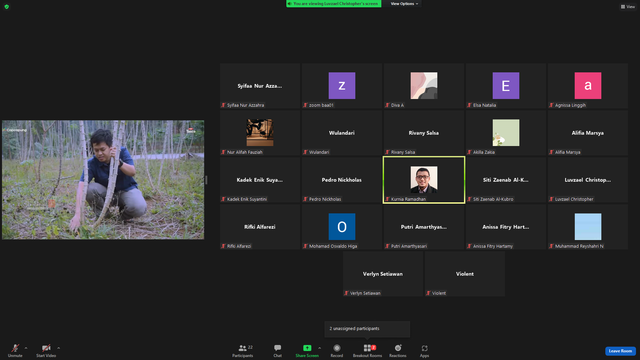Expand video options arrow next to Start Video
This screenshot has width=640, height=360.
58,348
